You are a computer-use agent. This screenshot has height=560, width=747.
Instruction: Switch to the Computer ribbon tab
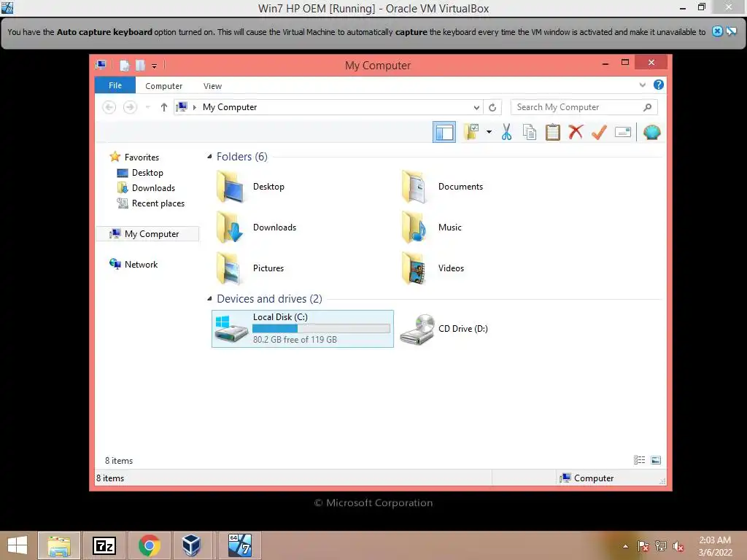[164, 86]
